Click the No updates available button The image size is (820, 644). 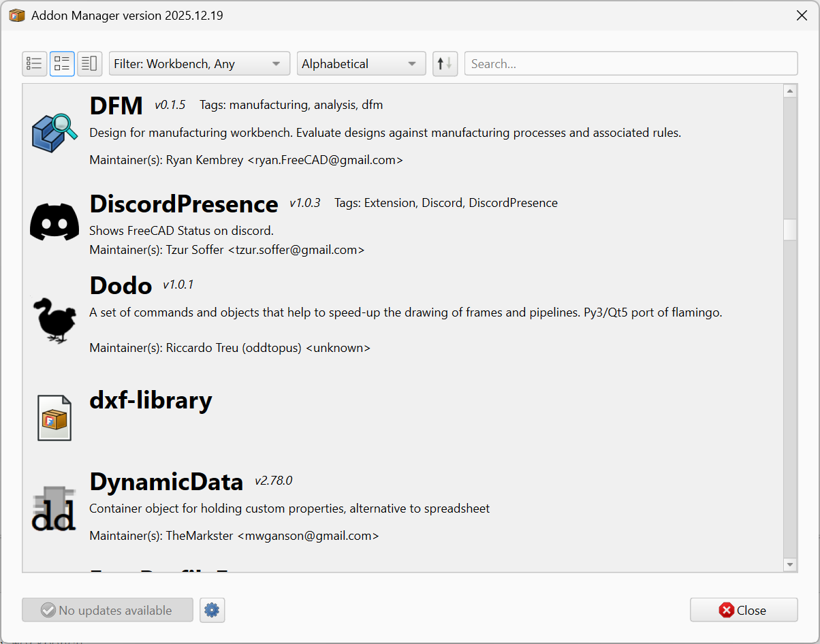tap(108, 610)
